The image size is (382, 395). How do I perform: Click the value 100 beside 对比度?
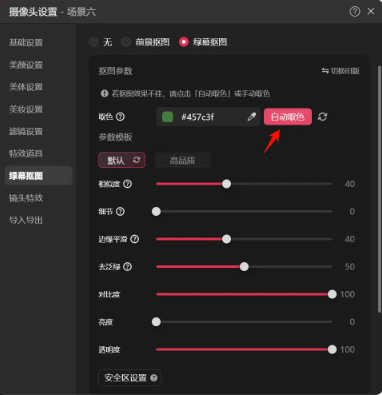pos(347,294)
